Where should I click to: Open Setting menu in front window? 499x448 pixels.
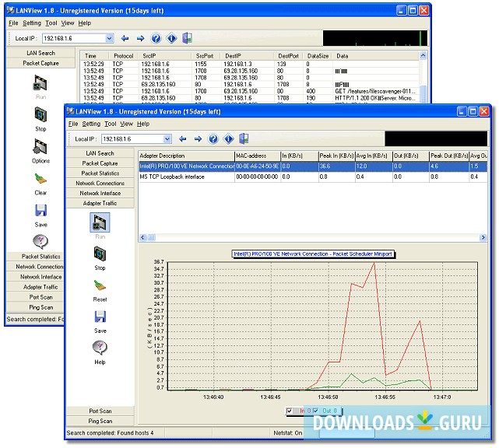91,124
